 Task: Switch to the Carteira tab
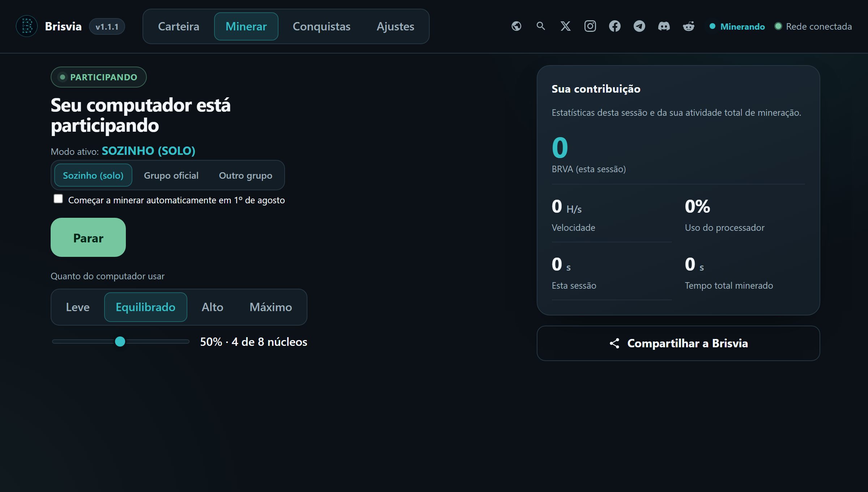click(x=179, y=26)
